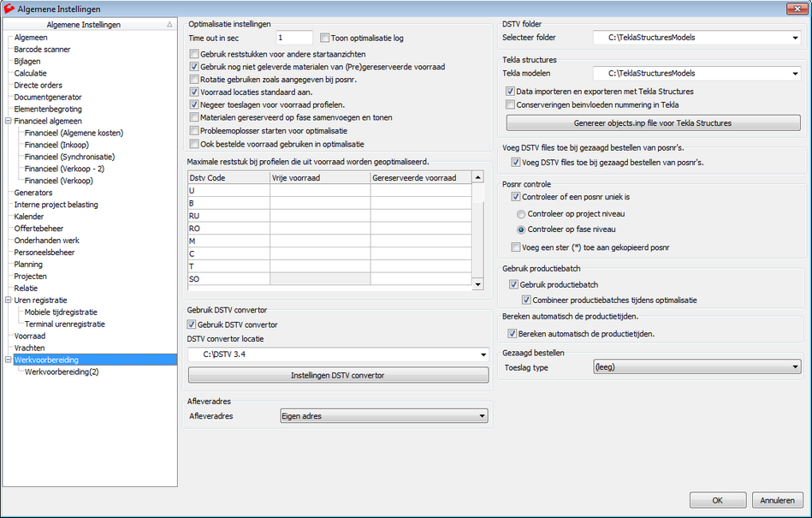The width and height of the screenshot is (812, 518).
Task: Toggle Rotatie gebruiken zoals aangegeven bij posnr
Action: 194,80
